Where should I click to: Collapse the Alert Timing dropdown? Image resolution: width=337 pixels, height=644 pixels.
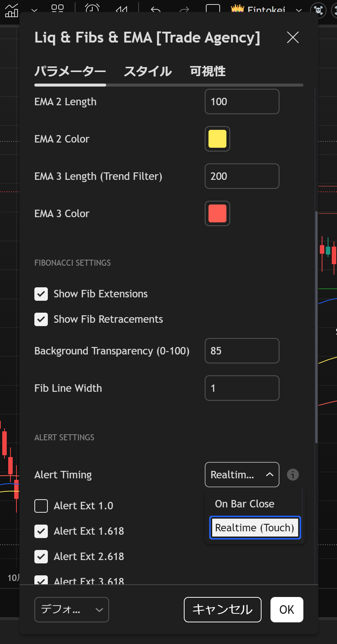242,475
